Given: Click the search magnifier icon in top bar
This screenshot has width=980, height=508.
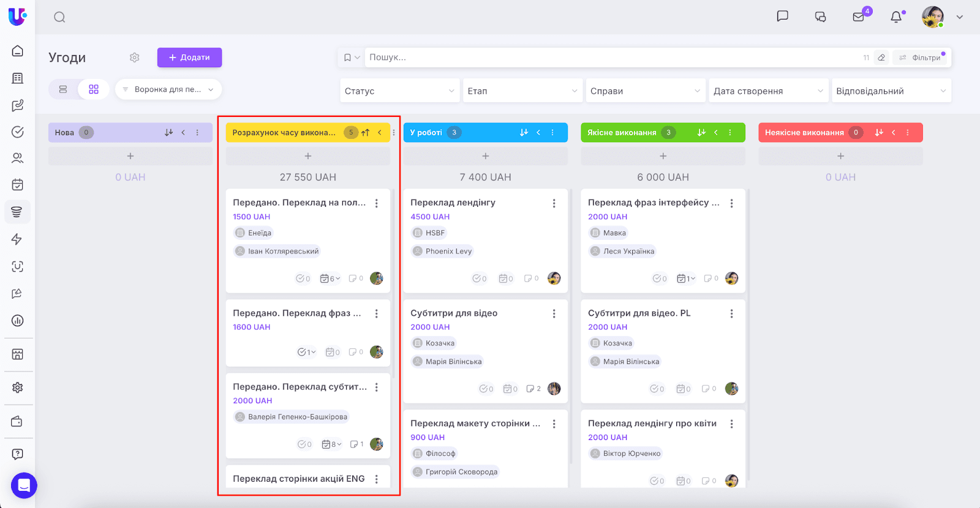Looking at the screenshot, I should 59,17.
